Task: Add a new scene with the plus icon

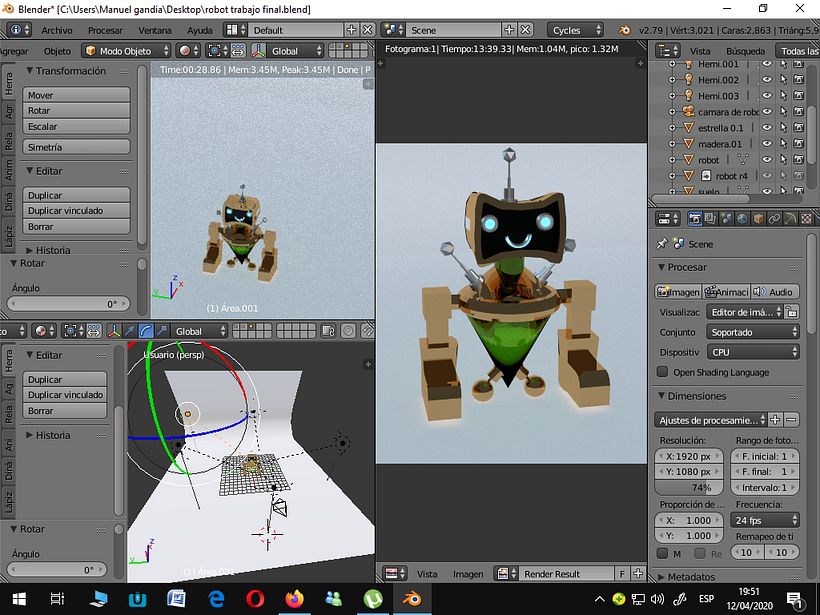Action: click(x=509, y=30)
